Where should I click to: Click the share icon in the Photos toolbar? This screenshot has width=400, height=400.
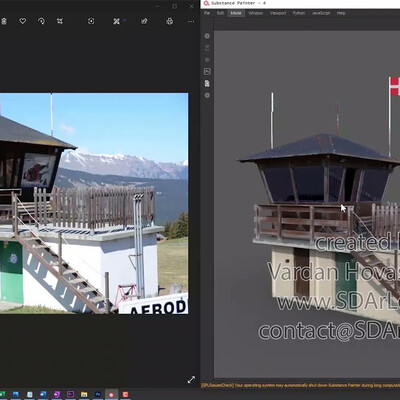[144, 21]
